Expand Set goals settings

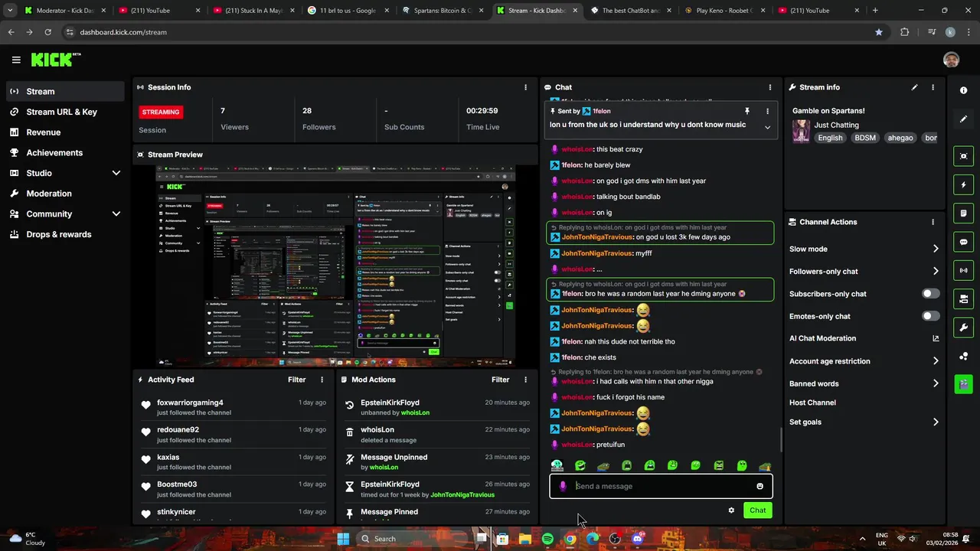tap(936, 422)
